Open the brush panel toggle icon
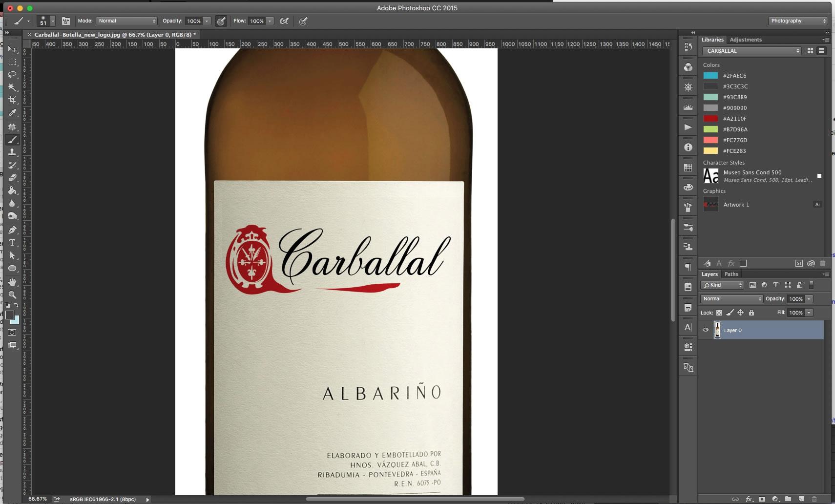 [66, 21]
